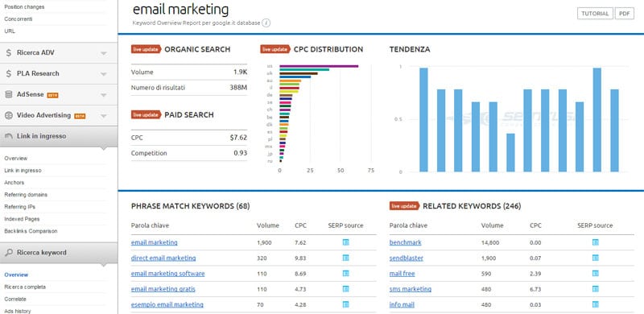The height and width of the screenshot is (314, 644).
Task: Open SERP source icon for info mail
Action: pyautogui.click(x=596, y=304)
